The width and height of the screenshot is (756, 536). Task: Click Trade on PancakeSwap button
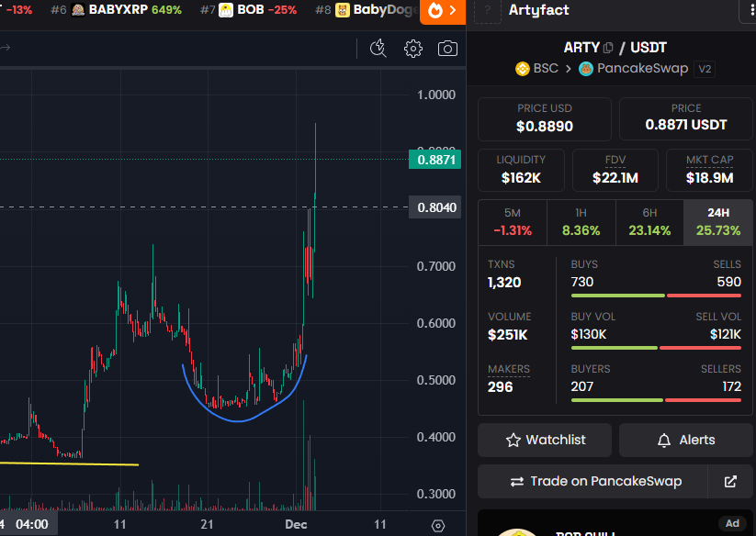click(x=592, y=481)
